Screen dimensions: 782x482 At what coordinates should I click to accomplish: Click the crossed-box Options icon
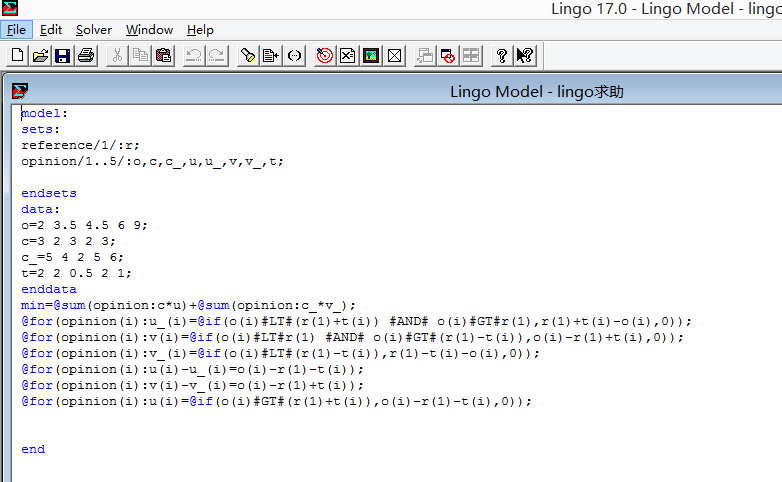(x=394, y=55)
